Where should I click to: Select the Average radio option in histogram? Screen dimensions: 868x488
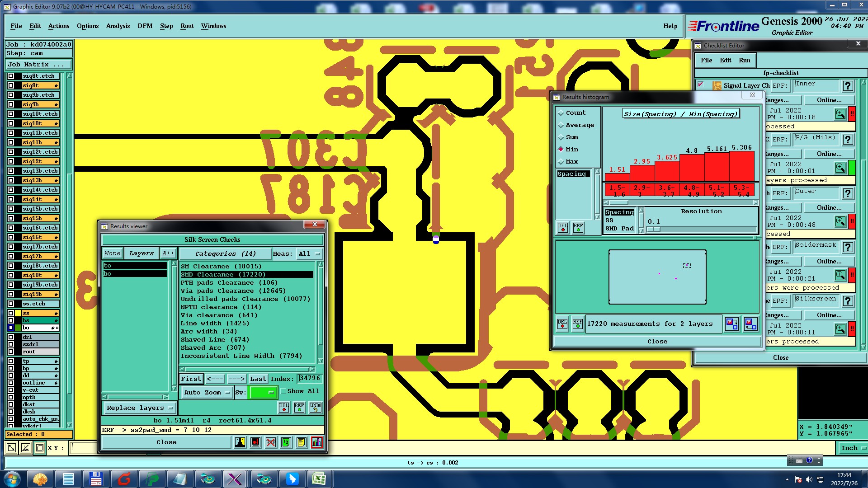561,125
